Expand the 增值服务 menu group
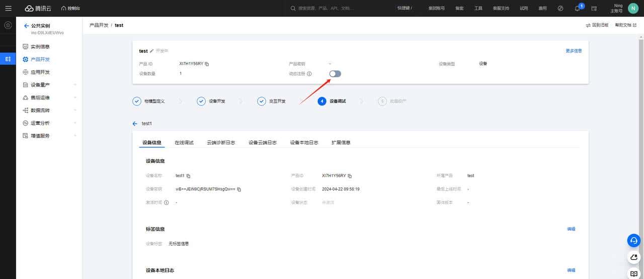 [x=49, y=135]
